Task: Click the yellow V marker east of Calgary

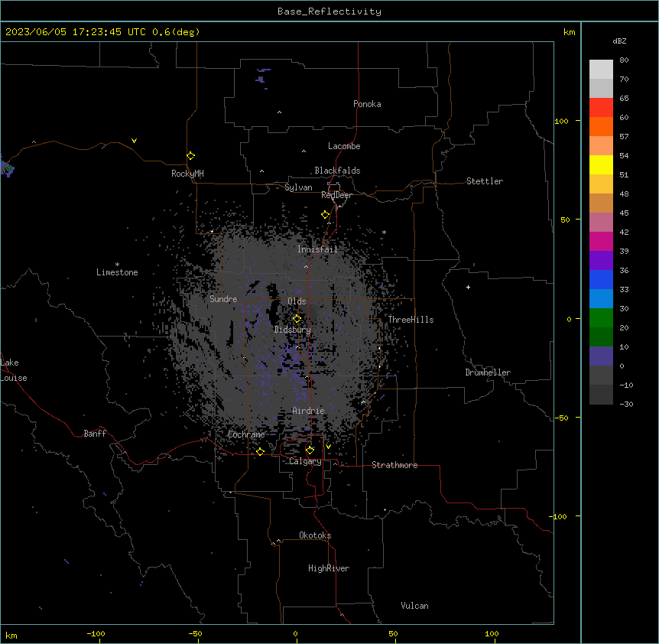Action: (x=328, y=447)
